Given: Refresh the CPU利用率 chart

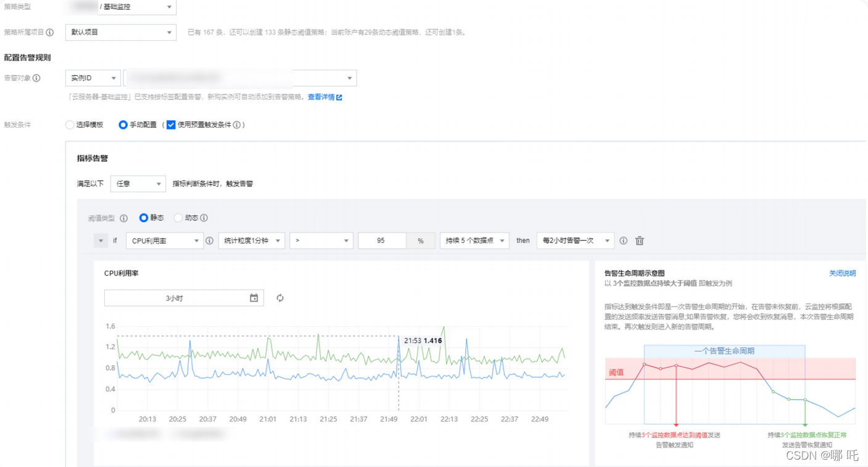Looking at the screenshot, I should pos(280,298).
